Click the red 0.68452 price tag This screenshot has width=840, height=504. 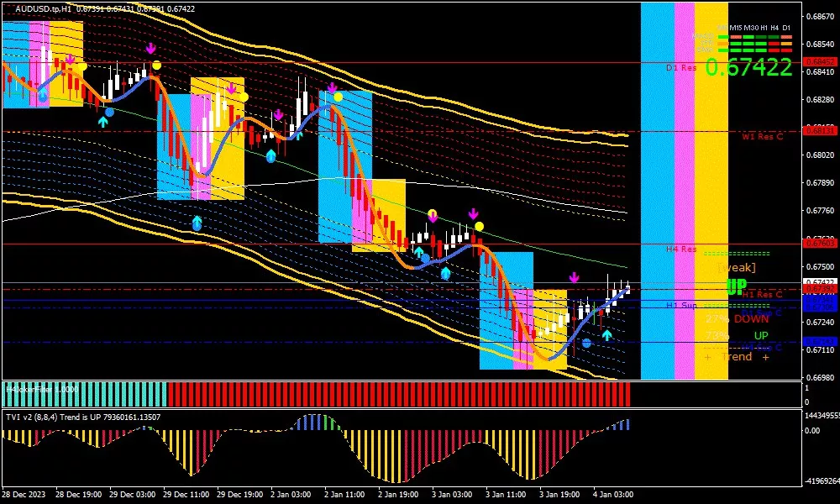pyautogui.click(x=819, y=61)
